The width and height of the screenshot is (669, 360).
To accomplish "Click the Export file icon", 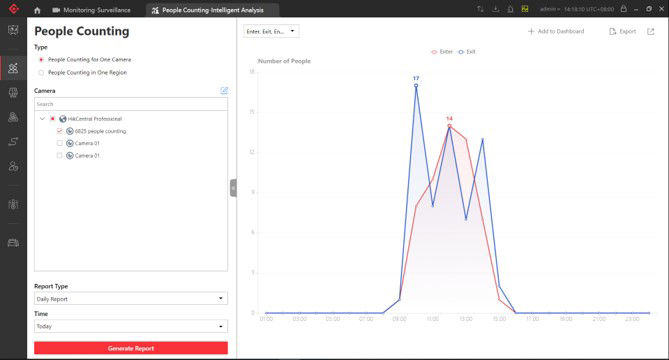I will coord(613,32).
